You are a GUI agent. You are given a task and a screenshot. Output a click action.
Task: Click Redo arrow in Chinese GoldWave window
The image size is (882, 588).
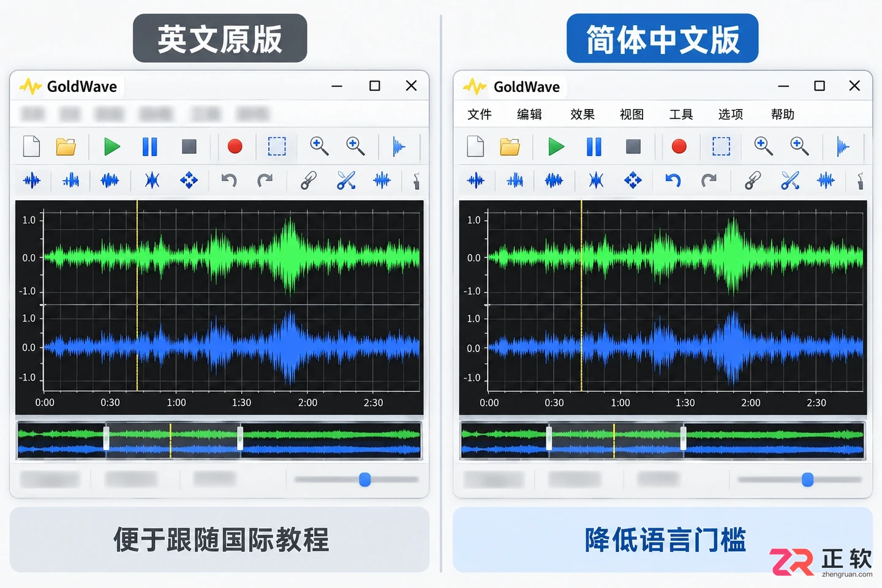pyautogui.click(x=709, y=180)
